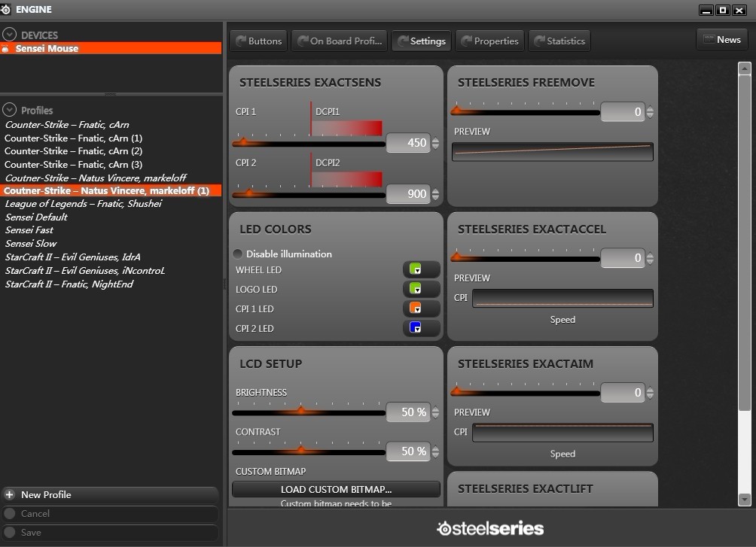Click the FreeMove value stepper
The height and width of the screenshot is (547, 756).
click(x=651, y=112)
